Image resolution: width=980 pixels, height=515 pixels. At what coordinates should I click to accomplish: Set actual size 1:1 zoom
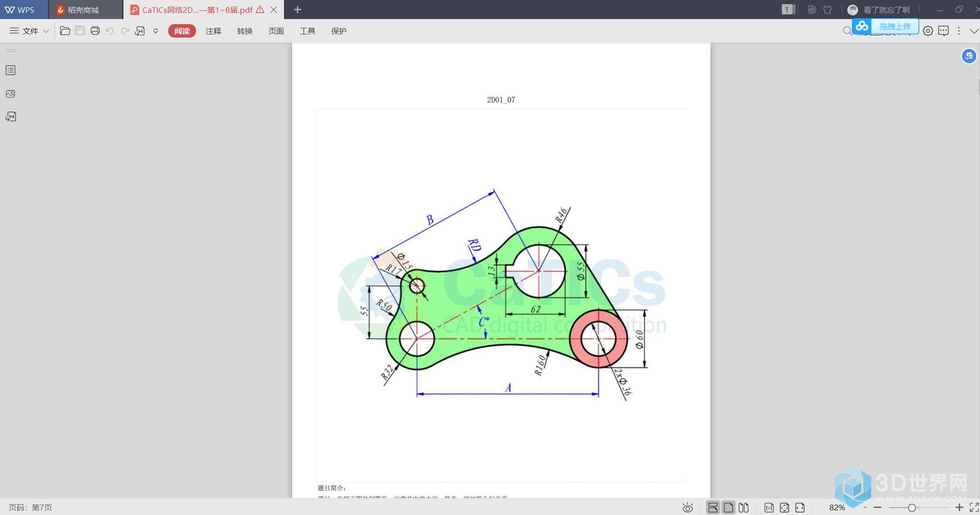click(x=769, y=508)
